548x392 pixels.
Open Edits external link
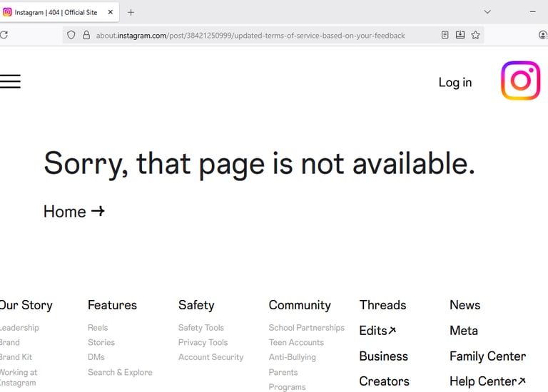(x=377, y=330)
